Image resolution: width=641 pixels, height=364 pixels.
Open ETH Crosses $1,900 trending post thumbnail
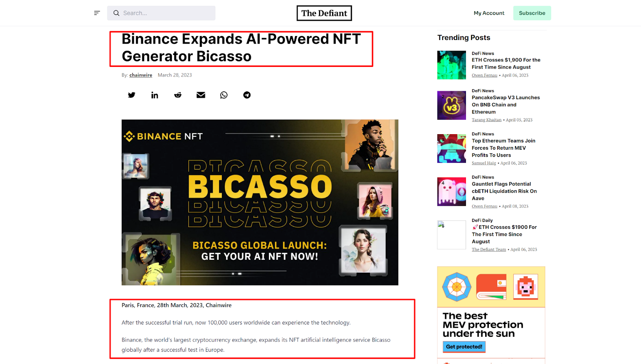[x=452, y=65]
